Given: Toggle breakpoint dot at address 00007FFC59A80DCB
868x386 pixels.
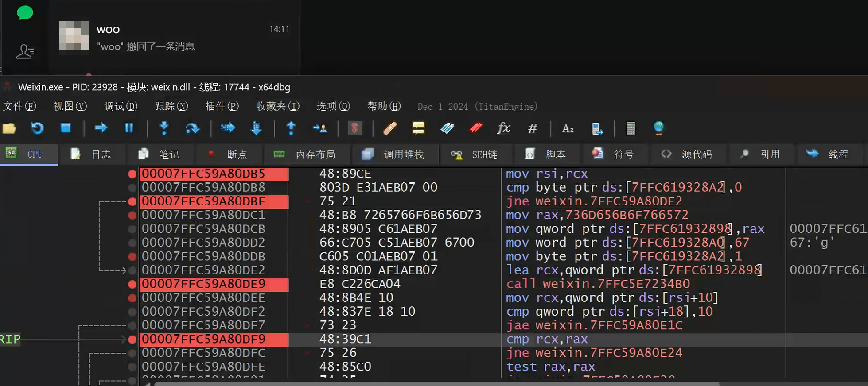Looking at the screenshot, I should (132, 229).
